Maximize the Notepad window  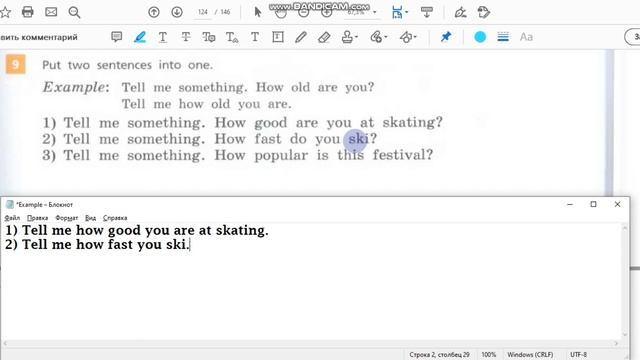593,204
